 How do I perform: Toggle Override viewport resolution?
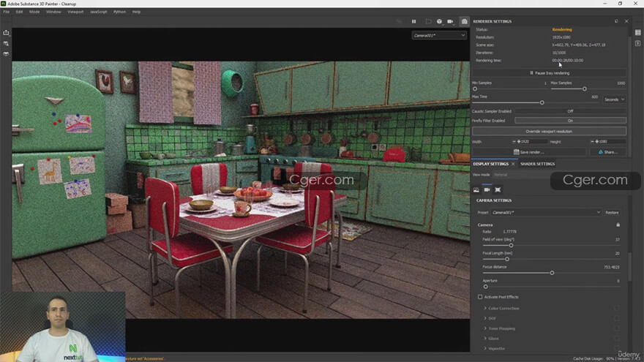(x=549, y=132)
